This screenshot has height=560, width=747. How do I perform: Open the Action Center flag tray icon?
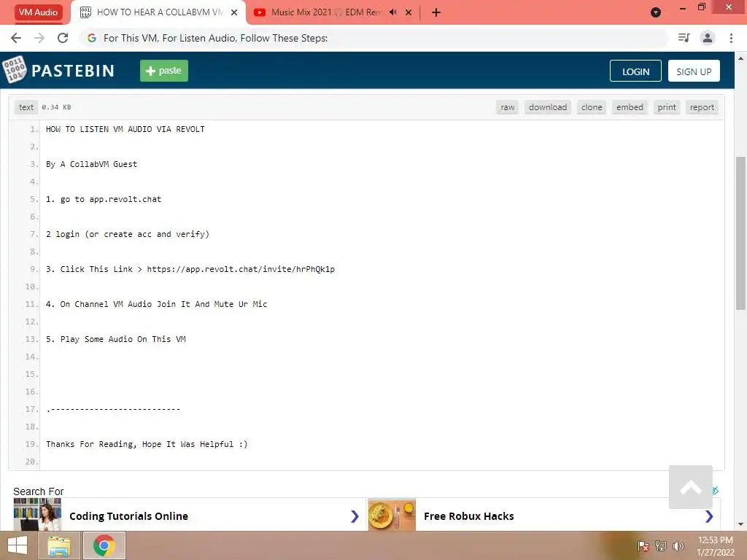tap(643, 546)
